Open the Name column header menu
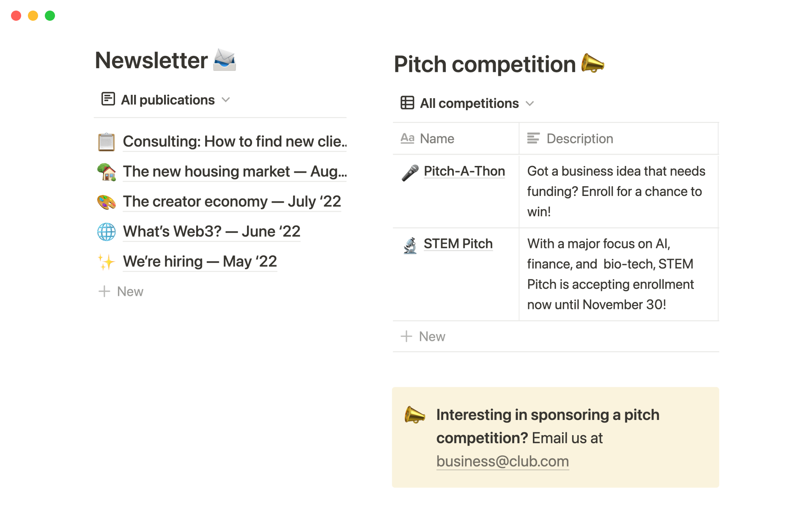812x508 pixels. [437, 138]
